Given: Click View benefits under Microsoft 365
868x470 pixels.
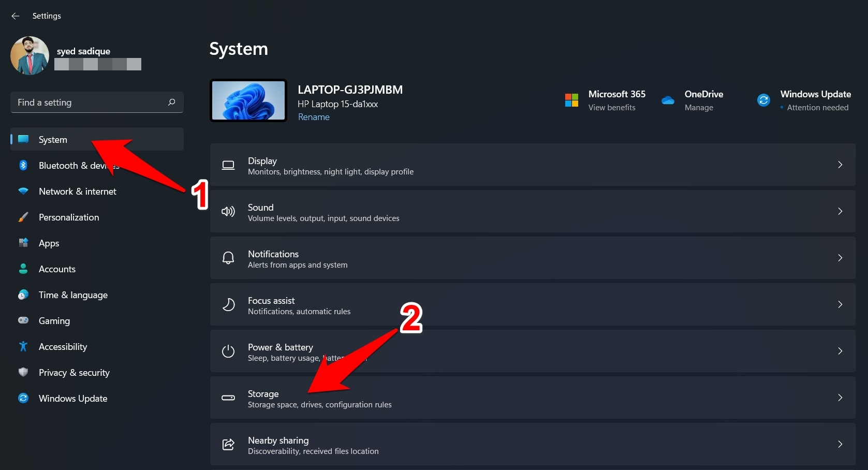Looking at the screenshot, I should click(x=611, y=108).
